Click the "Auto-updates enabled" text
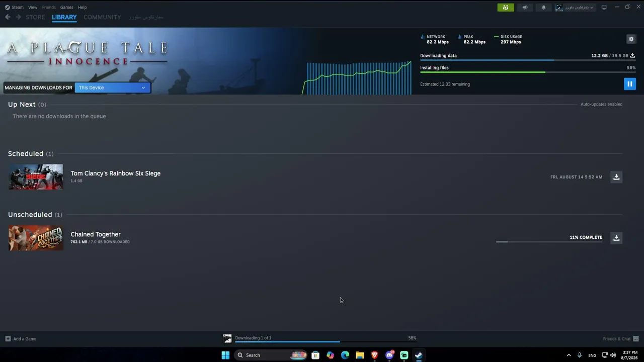644x362 pixels. pos(601,104)
